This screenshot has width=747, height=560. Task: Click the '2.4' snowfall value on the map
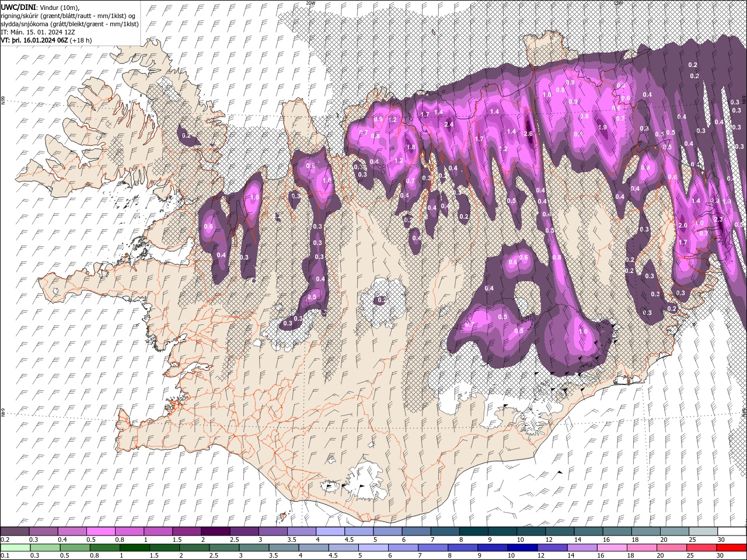449,124
